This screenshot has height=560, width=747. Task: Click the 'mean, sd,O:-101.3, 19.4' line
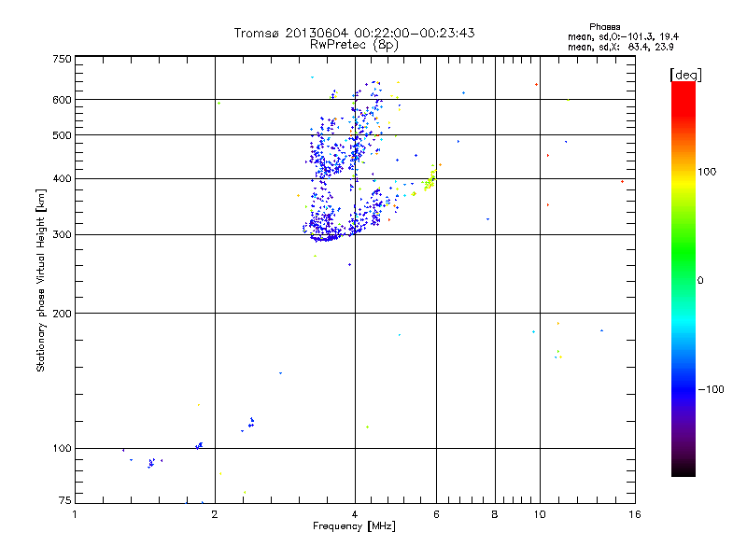pyautogui.click(x=623, y=36)
